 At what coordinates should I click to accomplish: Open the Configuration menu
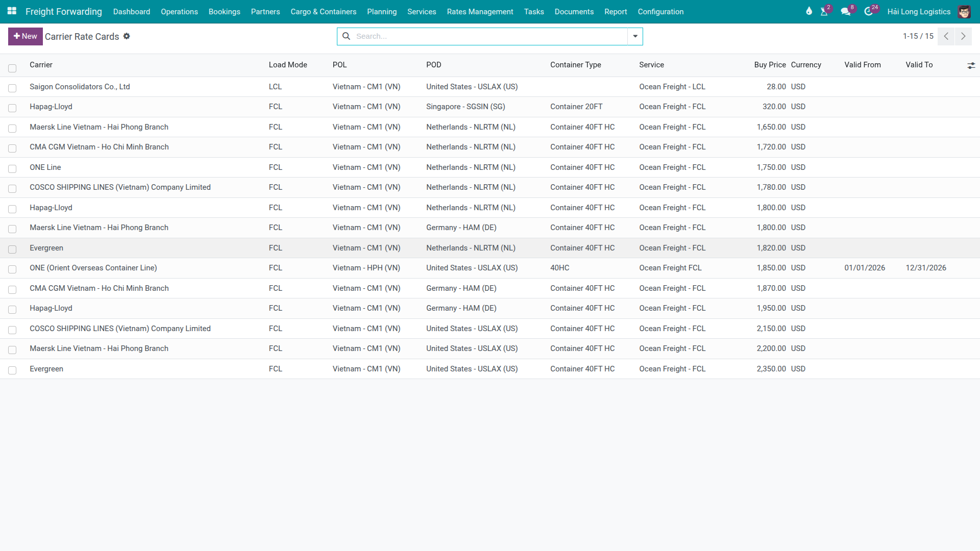(660, 11)
